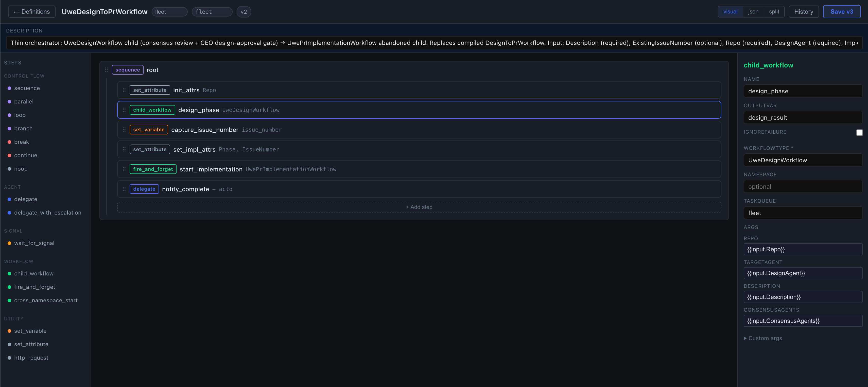Choose the wait_for_signal step
Screen dimensions: 868x387
coord(34,243)
